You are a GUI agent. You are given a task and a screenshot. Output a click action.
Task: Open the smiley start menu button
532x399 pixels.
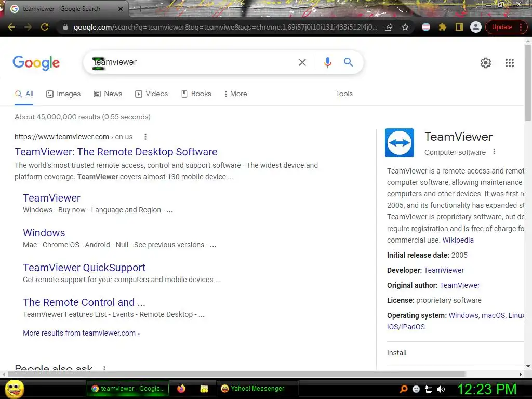tap(15, 389)
